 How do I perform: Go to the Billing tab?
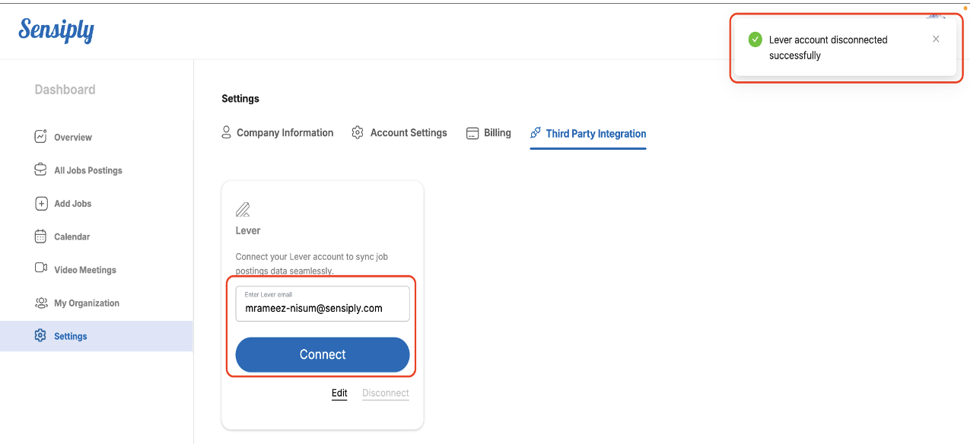(488, 133)
